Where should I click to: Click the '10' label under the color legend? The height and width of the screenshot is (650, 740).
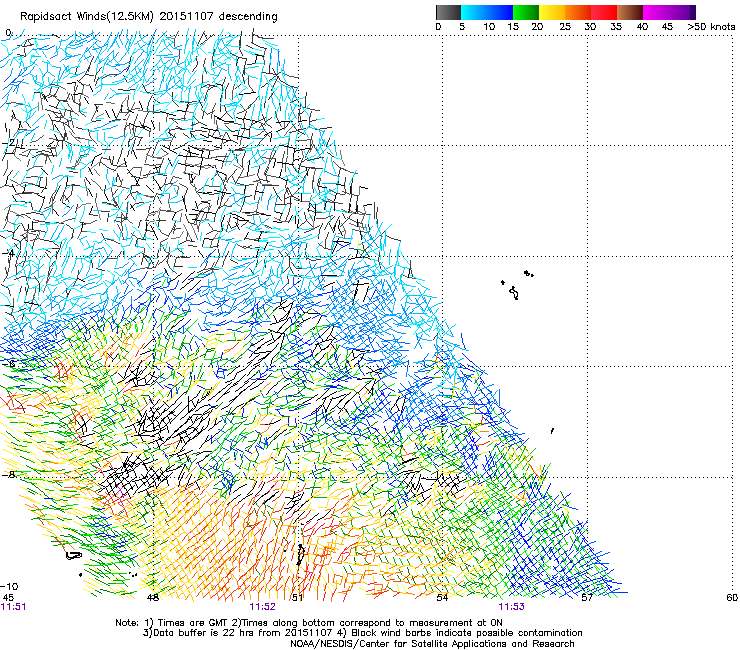(489, 27)
